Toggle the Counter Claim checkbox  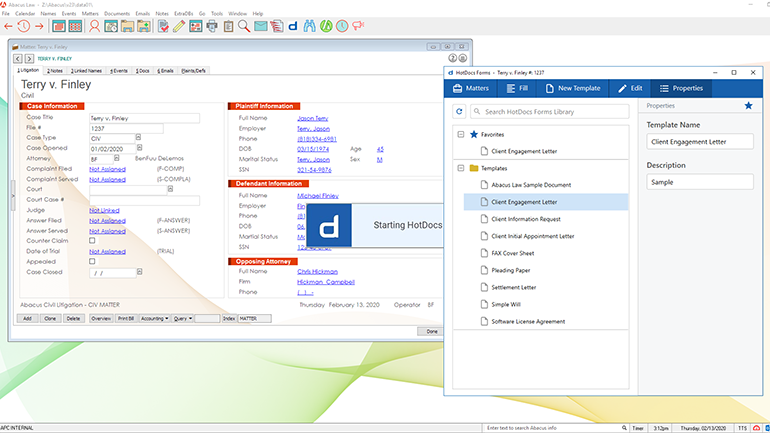click(92, 241)
